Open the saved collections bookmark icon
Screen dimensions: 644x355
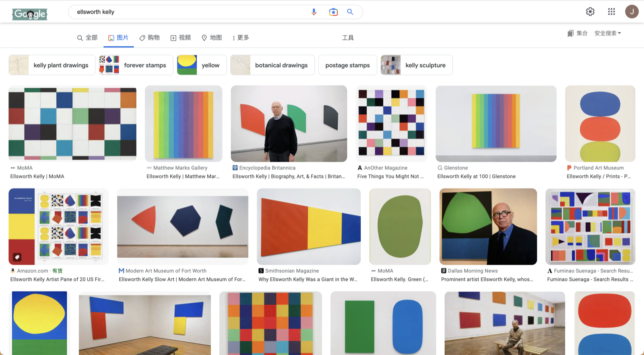click(570, 33)
